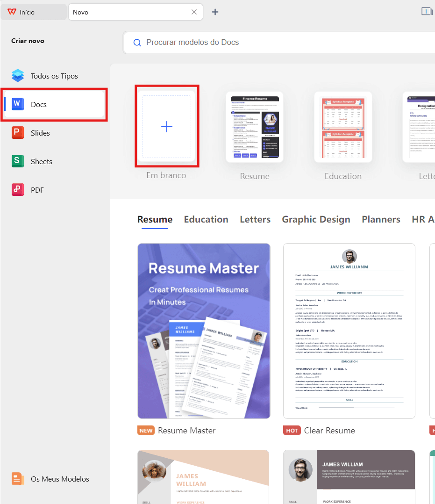The image size is (435, 504).
Task: Open Slides from the sidebar
Action: pos(54,133)
